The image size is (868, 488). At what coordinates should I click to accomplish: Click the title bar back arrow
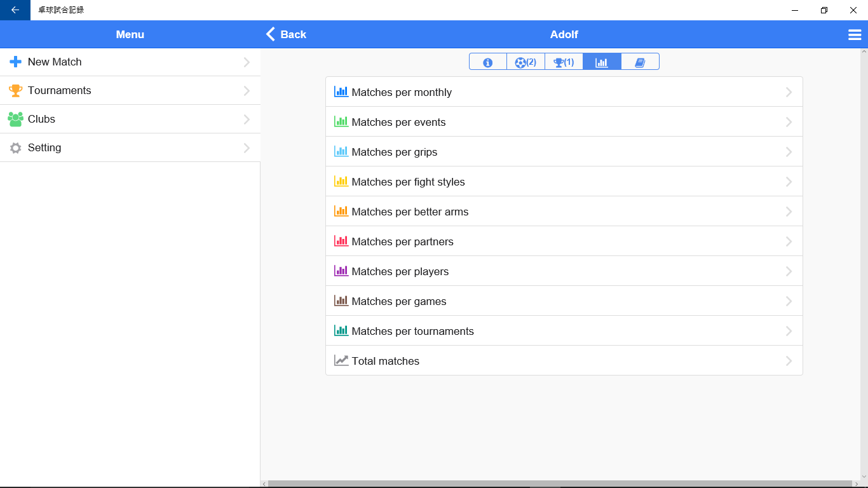pyautogui.click(x=15, y=10)
